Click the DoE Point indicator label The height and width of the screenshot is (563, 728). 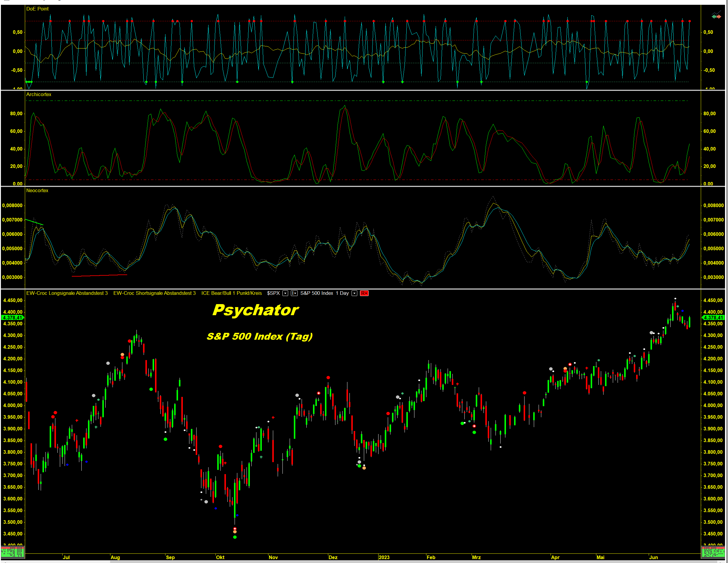coord(37,9)
